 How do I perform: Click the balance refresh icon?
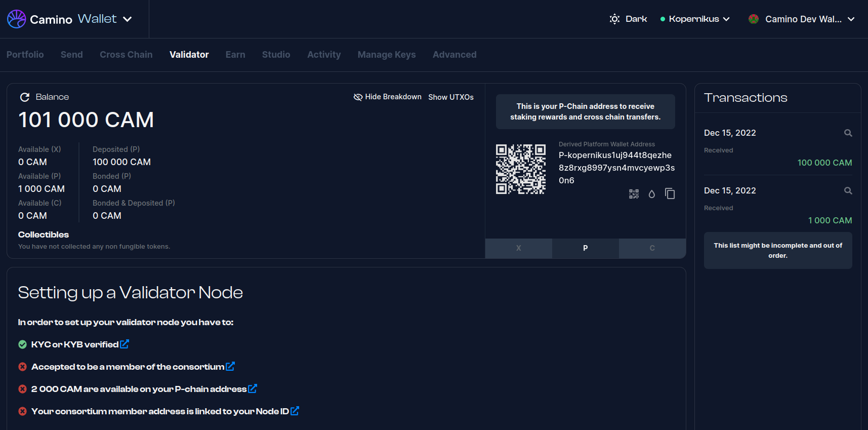tap(24, 97)
